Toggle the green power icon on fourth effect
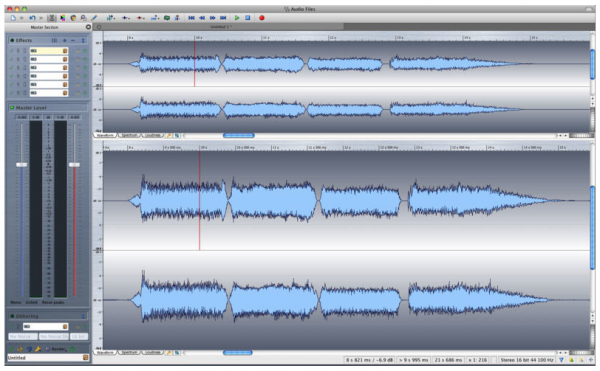The height and width of the screenshot is (371, 600). point(85,76)
